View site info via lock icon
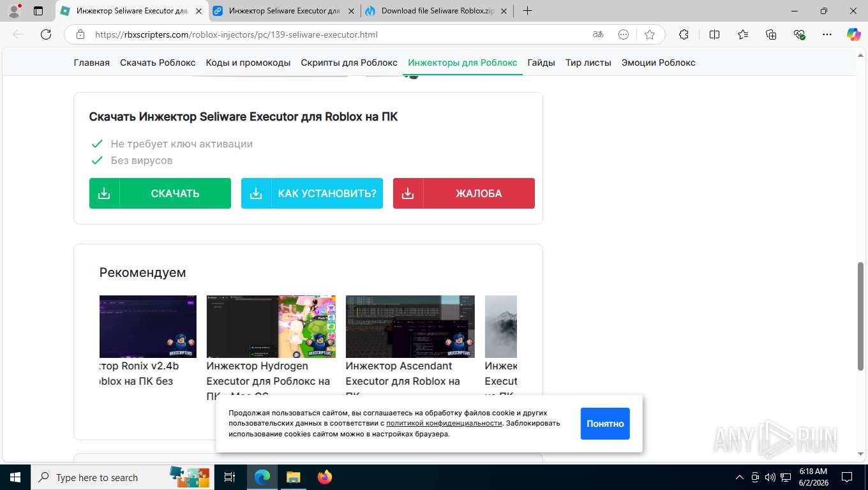Image resolution: width=868 pixels, height=490 pixels. [x=80, y=34]
